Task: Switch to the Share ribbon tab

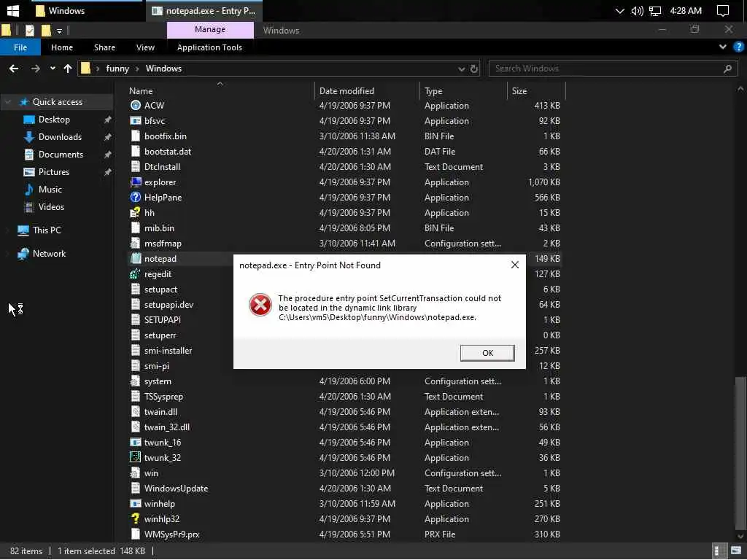Action: click(104, 47)
